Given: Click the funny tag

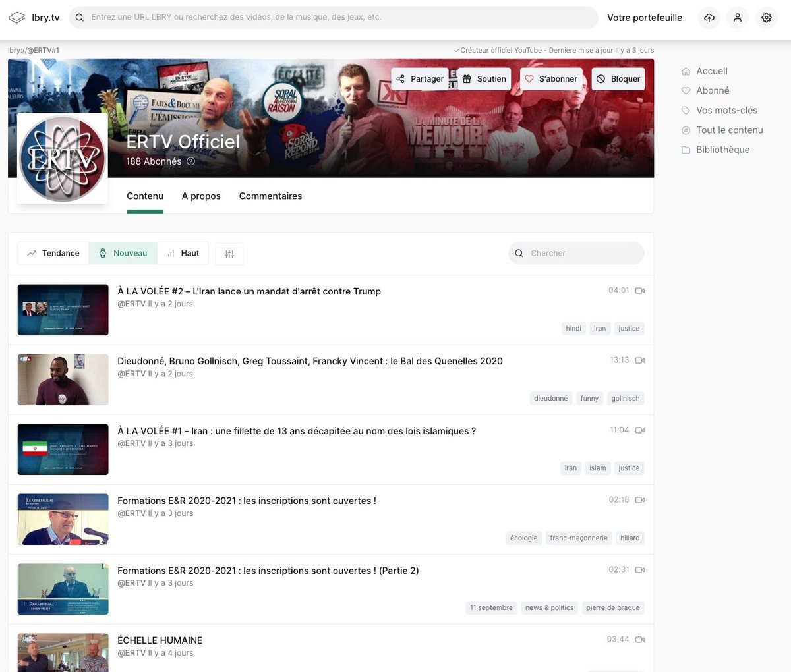Looking at the screenshot, I should click(x=589, y=399).
